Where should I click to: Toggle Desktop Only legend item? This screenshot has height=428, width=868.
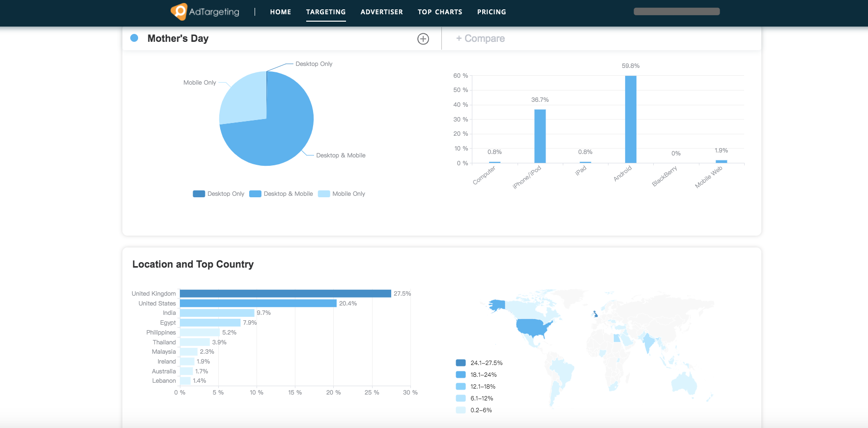pyautogui.click(x=219, y=194)
